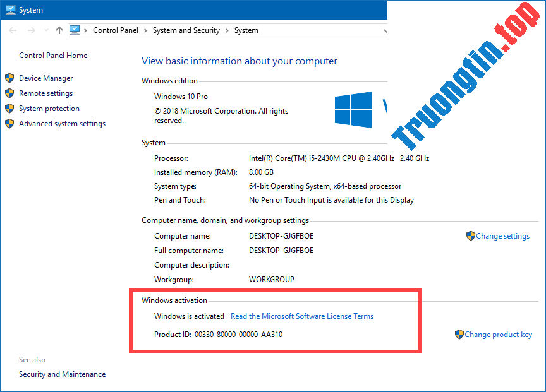
Task: Click the shield icon beside Change settings
Action: (x=470, y=236)
